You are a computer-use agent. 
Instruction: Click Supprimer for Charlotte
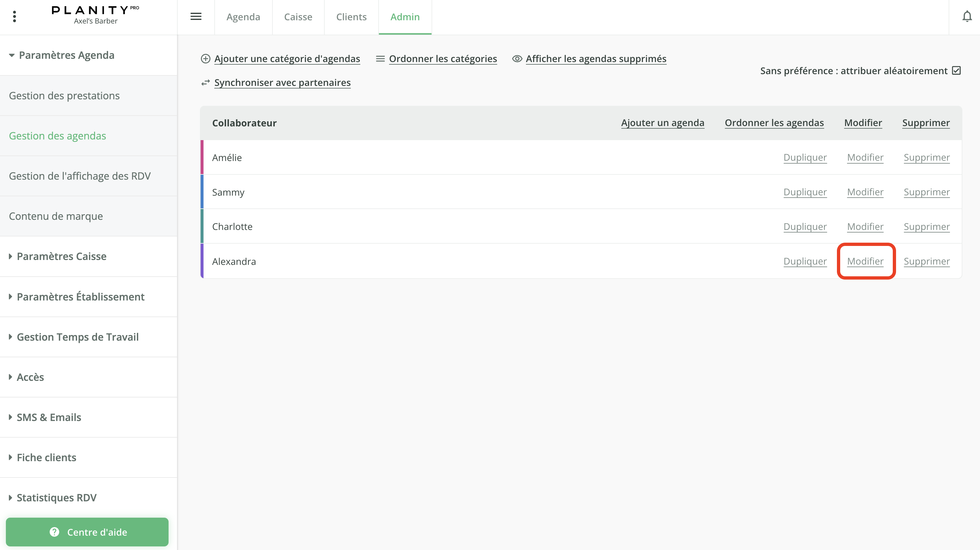click(x=926, y=227)
